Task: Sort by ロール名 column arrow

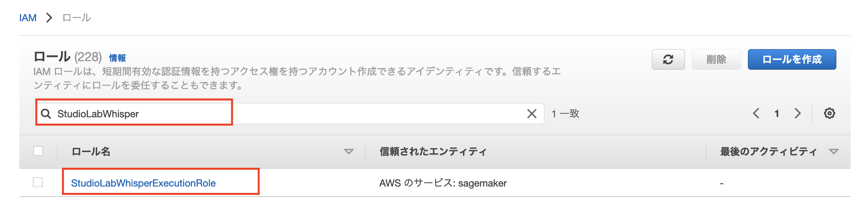Action: [x=349, y=152]
